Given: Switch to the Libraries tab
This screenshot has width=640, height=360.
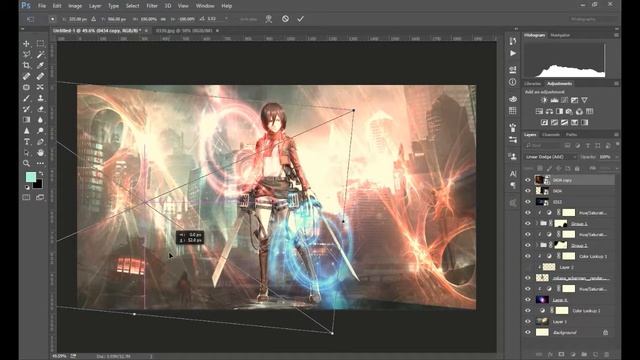Looking at the screenshot, I should pyautogui.click(x=533, y=84).
